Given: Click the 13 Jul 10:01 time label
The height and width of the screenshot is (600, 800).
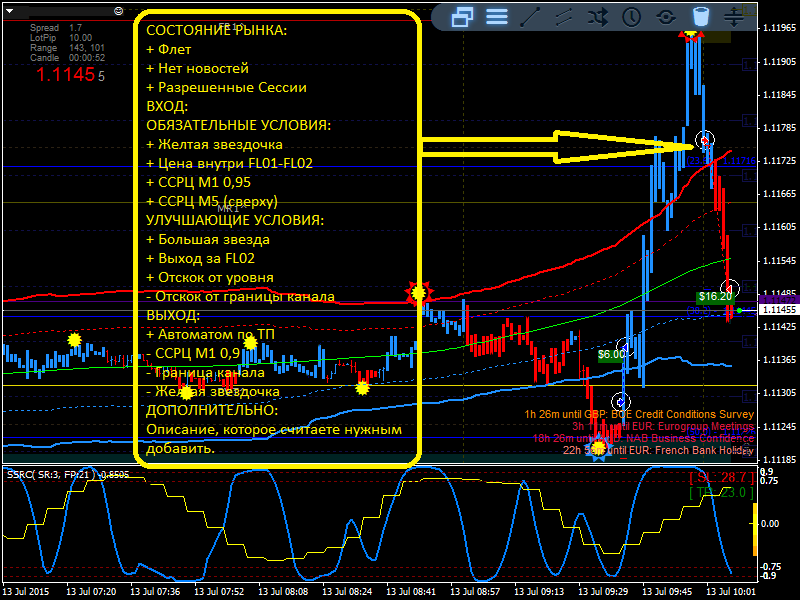Looking at the screenshot, I should (x=731, y=592).
